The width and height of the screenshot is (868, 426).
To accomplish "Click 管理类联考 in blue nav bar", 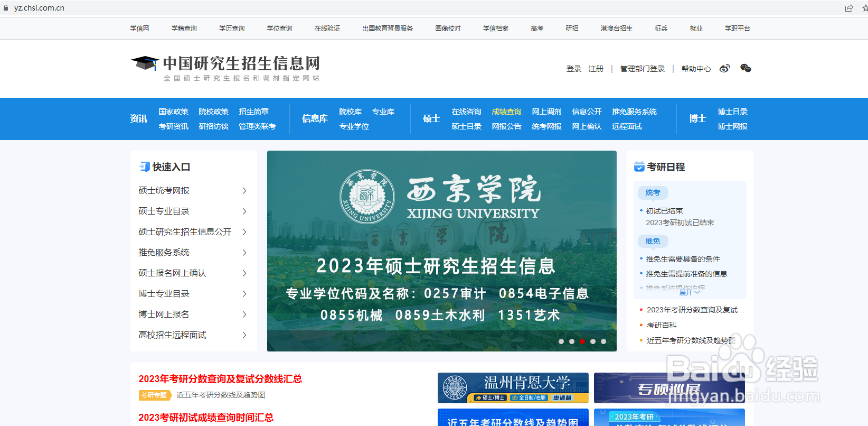I will (x=257, y=126).
